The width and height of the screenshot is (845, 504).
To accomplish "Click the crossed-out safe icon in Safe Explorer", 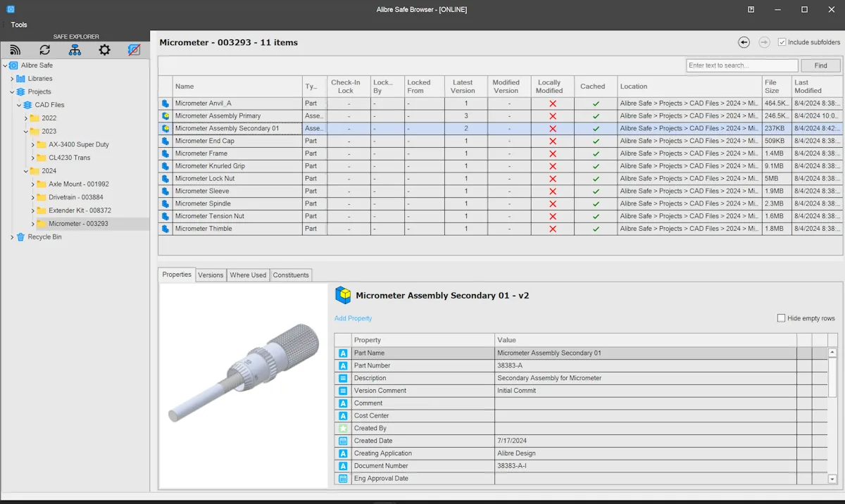I will pos(134,50).
